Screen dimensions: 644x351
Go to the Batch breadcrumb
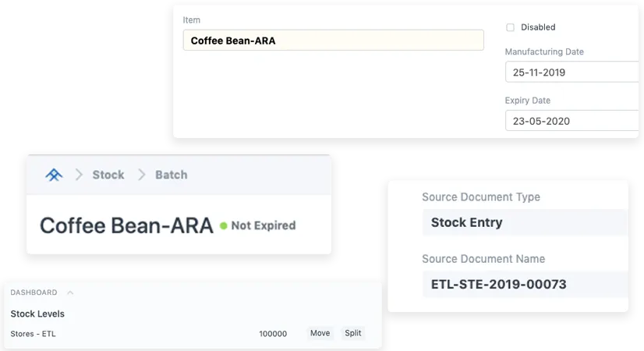point(171,175)
